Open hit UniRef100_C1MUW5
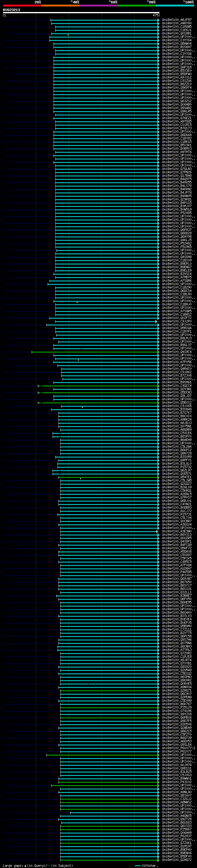 pos(177,26)
